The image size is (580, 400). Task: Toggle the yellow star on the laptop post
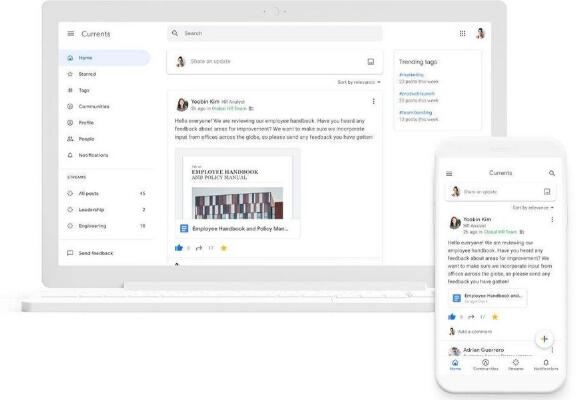[223, 248]
